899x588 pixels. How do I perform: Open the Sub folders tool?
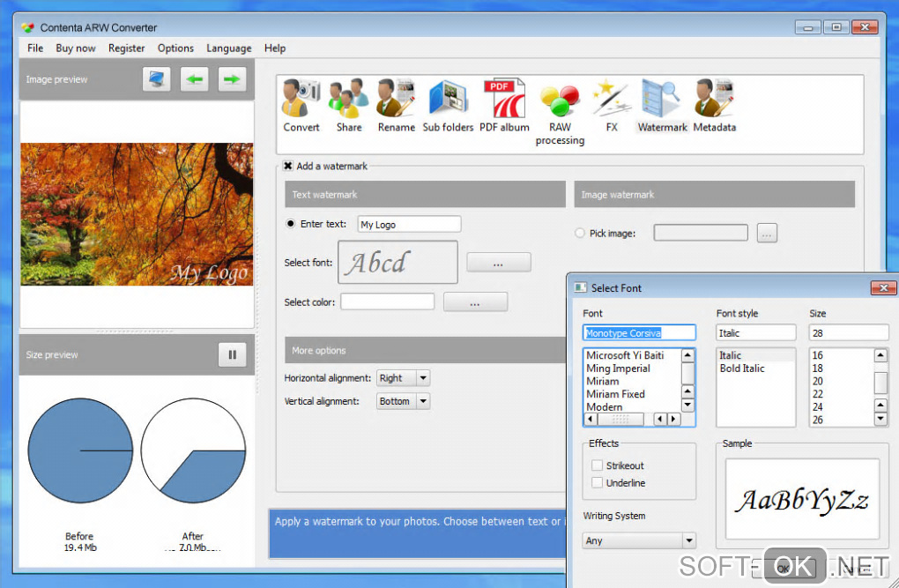click(448, 106)
